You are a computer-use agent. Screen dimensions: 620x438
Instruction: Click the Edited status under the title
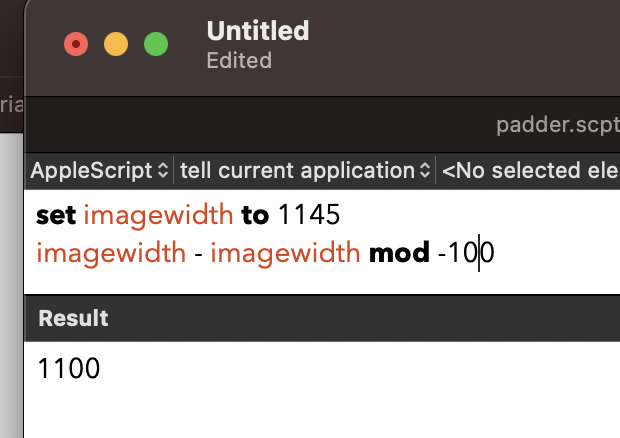(x=239, y=60)
